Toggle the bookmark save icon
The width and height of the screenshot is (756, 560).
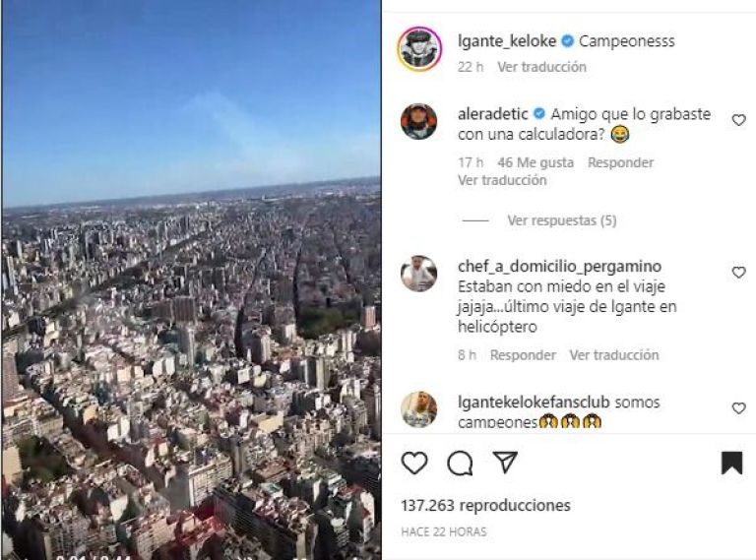pyautogui.click(x=731, y=463)
